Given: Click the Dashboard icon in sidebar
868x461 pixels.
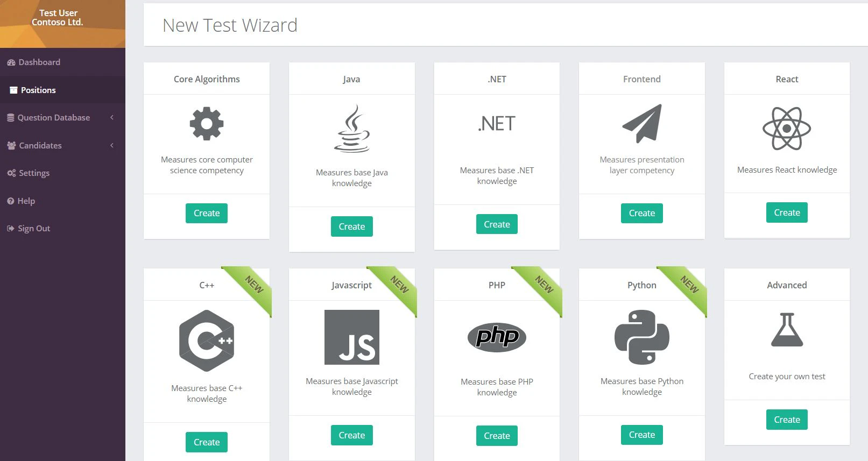Looking at the screenshot, I should [x=11, y=62].
